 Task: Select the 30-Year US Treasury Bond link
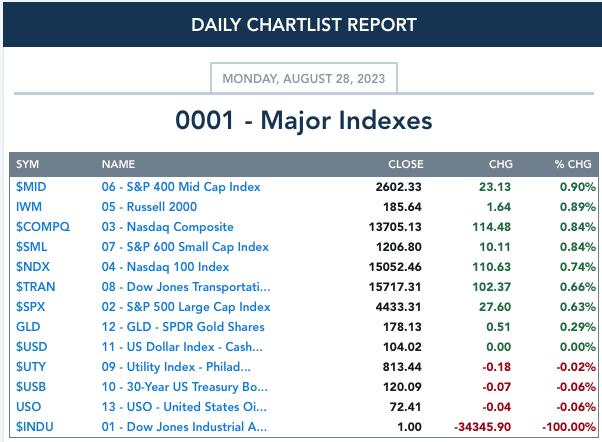[x=184, y=387]
